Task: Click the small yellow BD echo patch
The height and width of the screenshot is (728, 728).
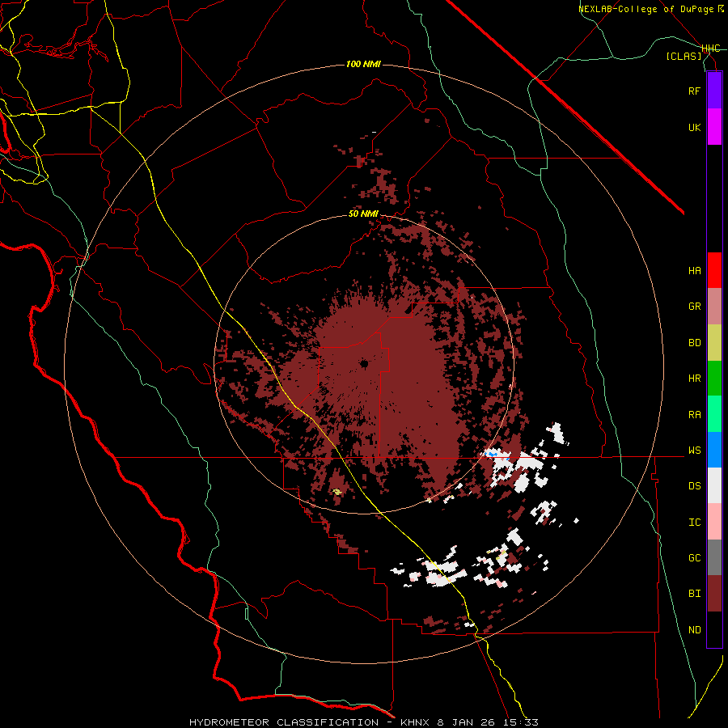Action: point(337,492)
